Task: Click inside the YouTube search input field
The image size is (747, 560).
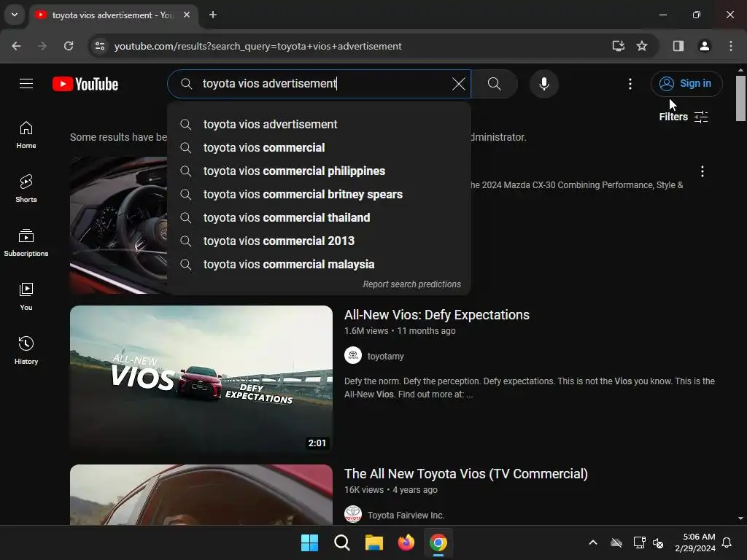Action: coord(320,84)
